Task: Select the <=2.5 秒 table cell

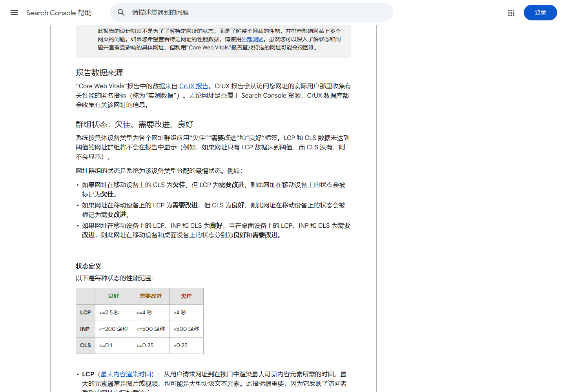Action: [114, 313]
